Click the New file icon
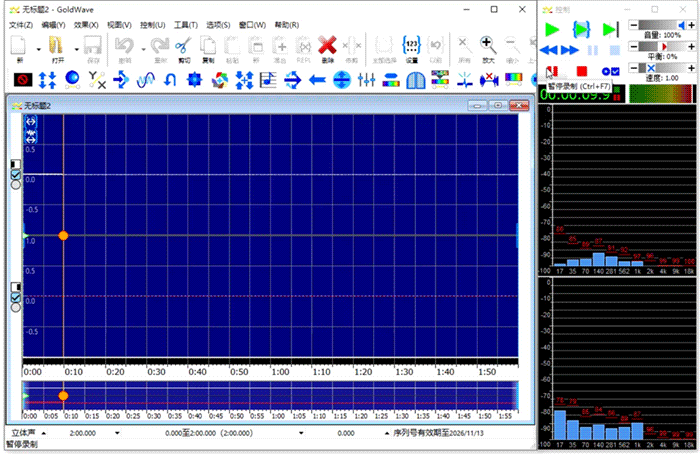This screenshot has width=700, height=454. coord(19,46)
